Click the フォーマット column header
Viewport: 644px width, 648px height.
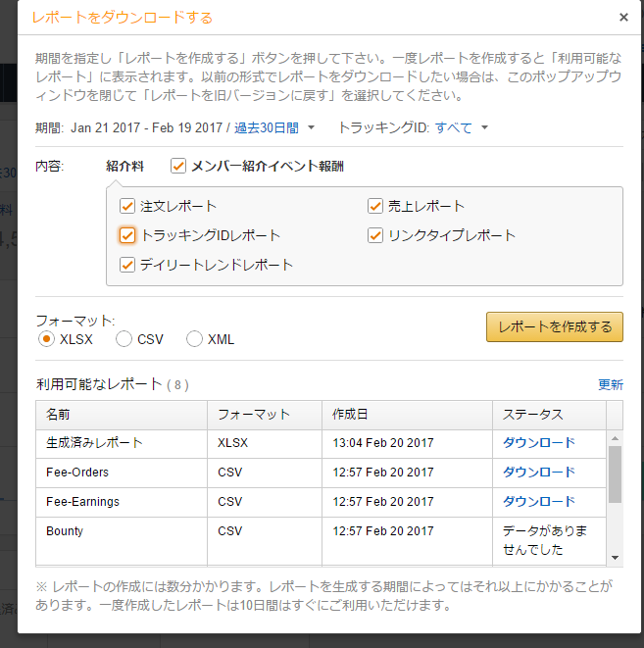tap(265, 415)
